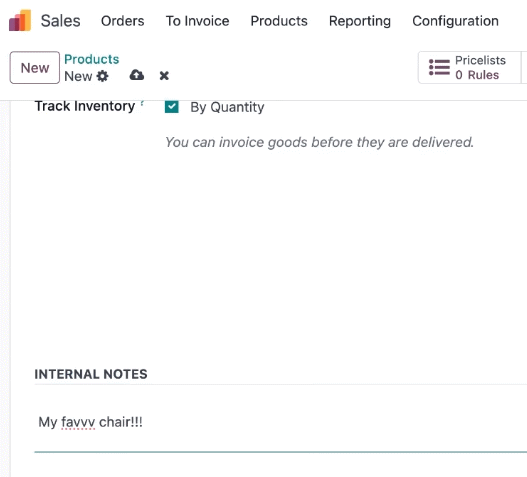Discard changes with the X icon
Viewport: 527px width, 477px height.
tap(164, 76)
